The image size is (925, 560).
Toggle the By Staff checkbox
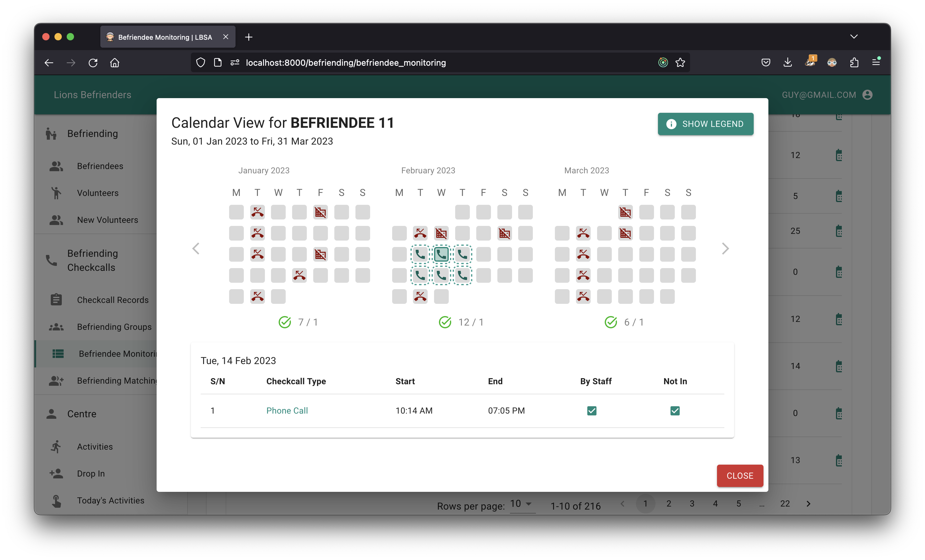click(592, 411)
